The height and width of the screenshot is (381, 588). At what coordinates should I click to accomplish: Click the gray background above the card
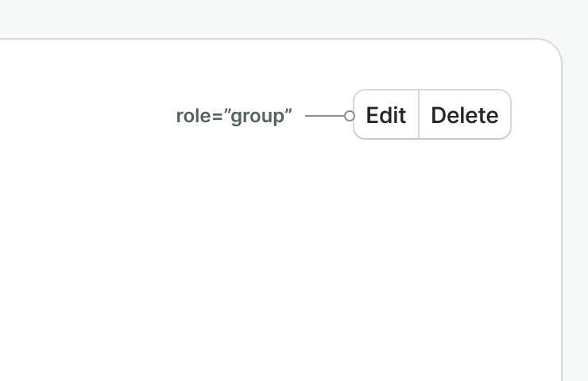[294, 19]
